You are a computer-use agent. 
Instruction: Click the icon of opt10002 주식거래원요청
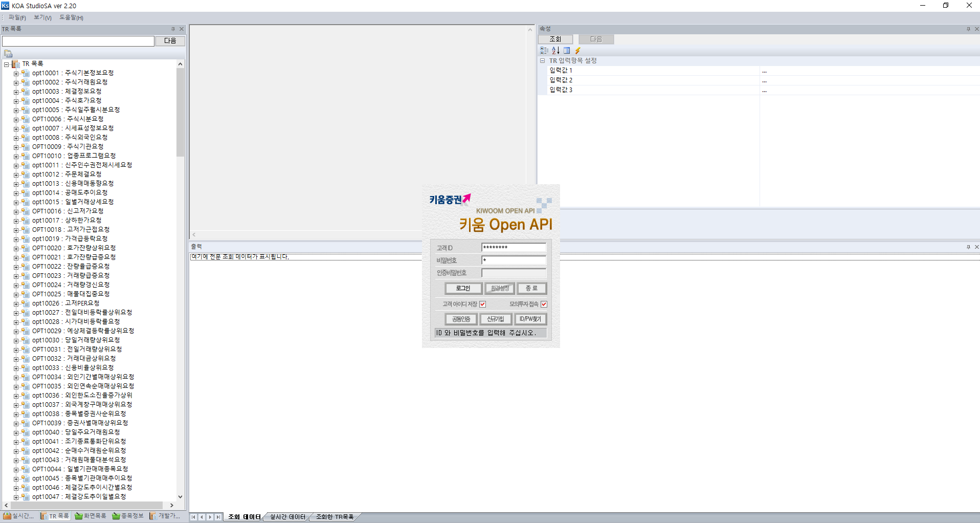(25, 82)
